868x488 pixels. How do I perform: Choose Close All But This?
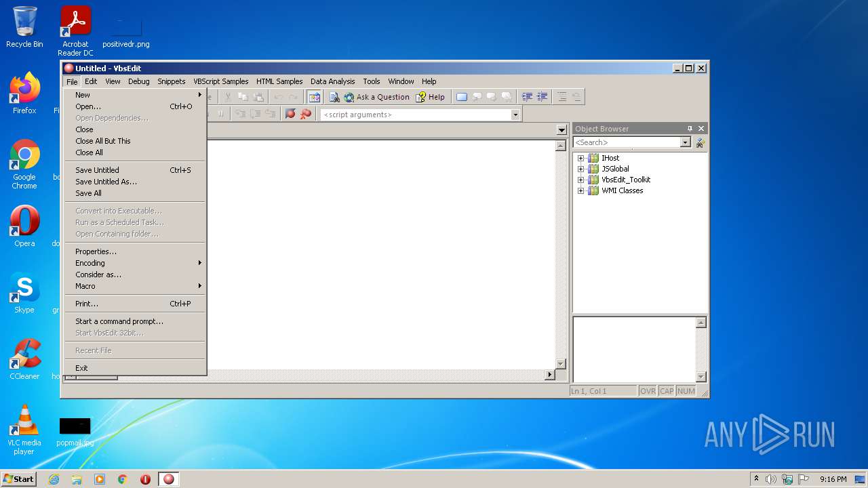[135, 141]
